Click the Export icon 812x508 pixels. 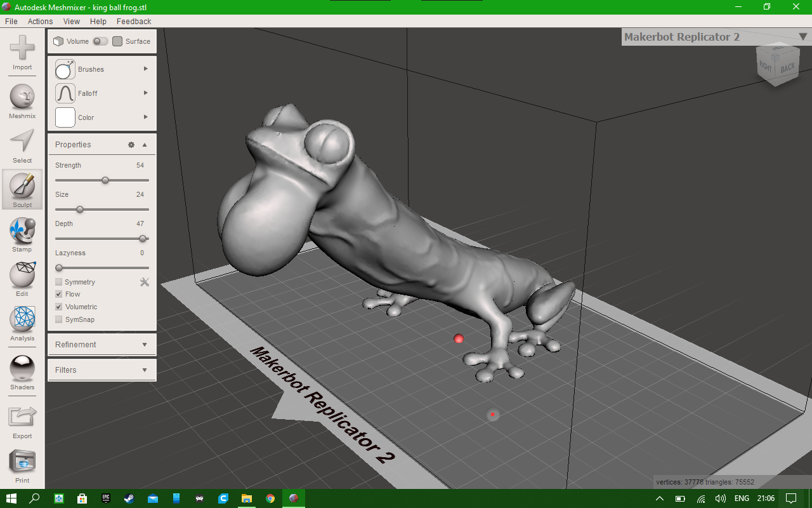click(22, 417)
